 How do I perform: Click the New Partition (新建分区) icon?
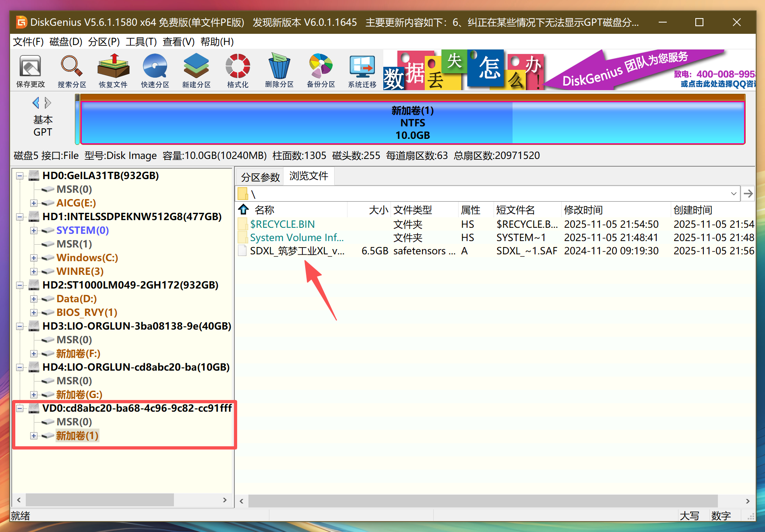(x=196, y=71)
